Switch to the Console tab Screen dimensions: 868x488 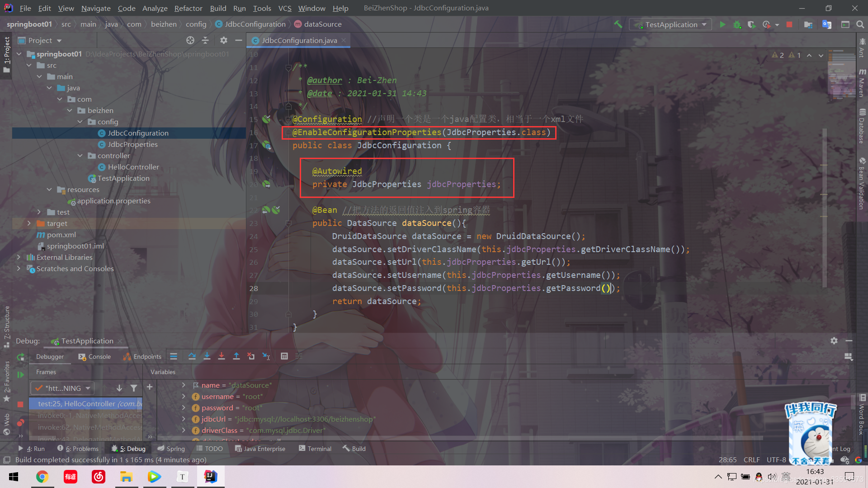(94, 357)
